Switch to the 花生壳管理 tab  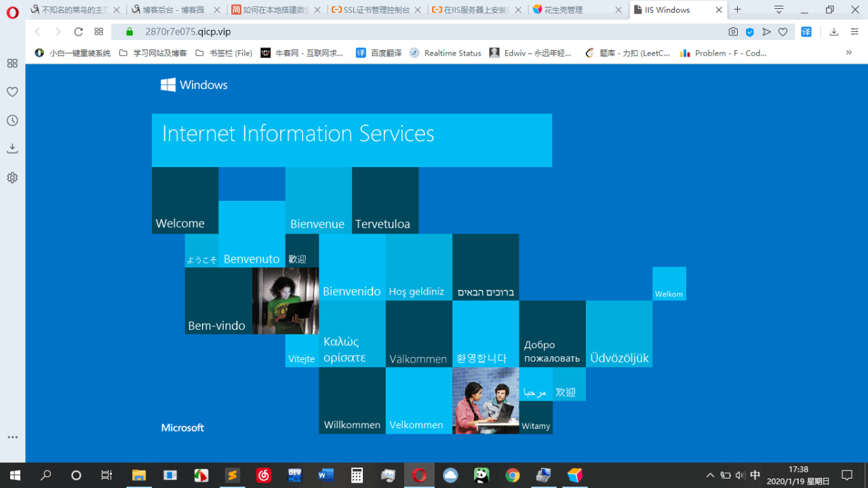click(577, 10)
